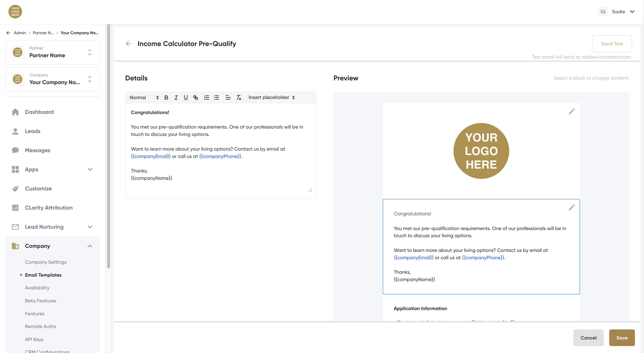Screen dimensions: 644x353
Task: Create a numbered list in editor
Action: [x=206, y=98]
